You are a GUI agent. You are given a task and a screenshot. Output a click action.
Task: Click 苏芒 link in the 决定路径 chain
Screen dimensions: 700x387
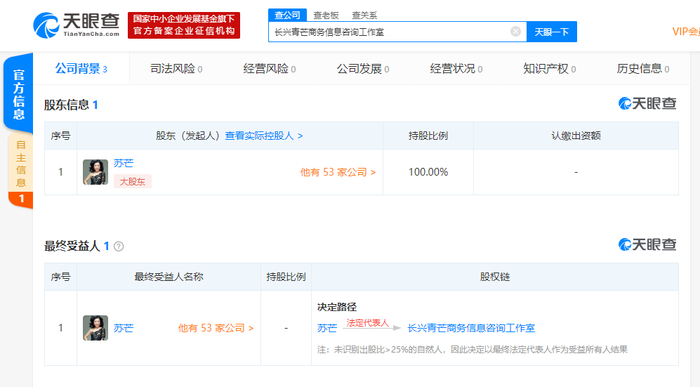coord(327,328)
